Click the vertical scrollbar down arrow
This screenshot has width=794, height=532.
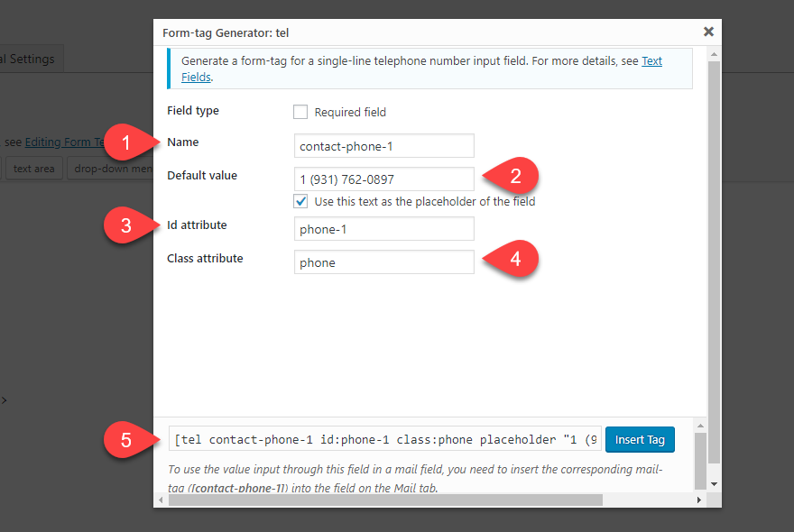point(714,484)
